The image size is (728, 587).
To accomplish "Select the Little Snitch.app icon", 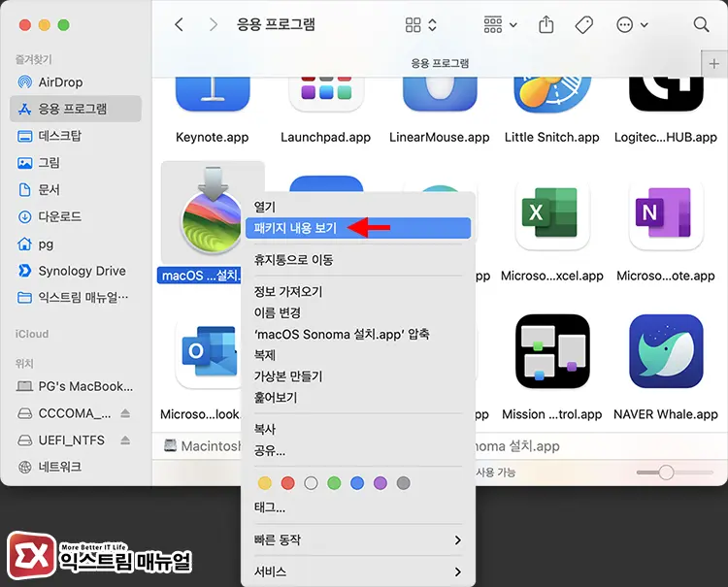I will click(x=552, y=95).
